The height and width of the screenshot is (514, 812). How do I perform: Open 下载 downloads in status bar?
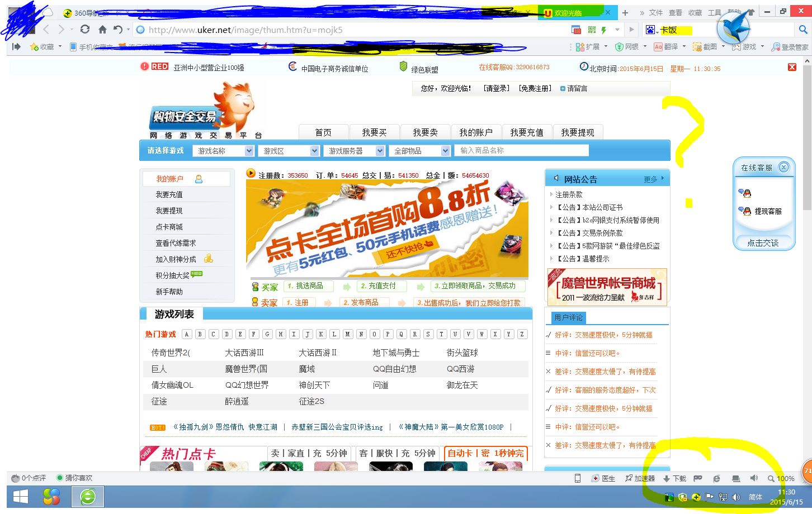pyautogui.click(x=674, y=478)
